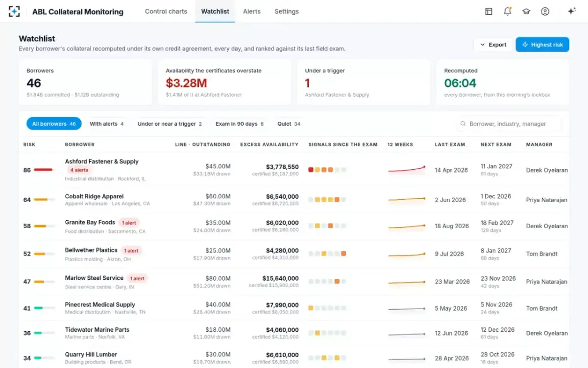
Task: Click signal squares in Cobalt Ridge Apparel row
Action: point(327,200)
